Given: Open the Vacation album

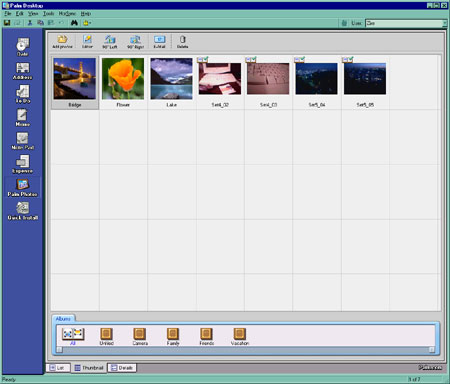Looking at the screenshot, I should coord(240,336).
